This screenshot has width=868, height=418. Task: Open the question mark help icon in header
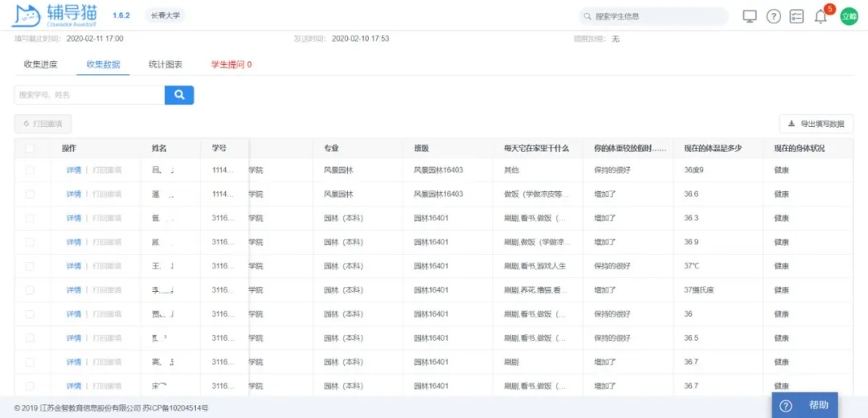(x=773, y=17)
